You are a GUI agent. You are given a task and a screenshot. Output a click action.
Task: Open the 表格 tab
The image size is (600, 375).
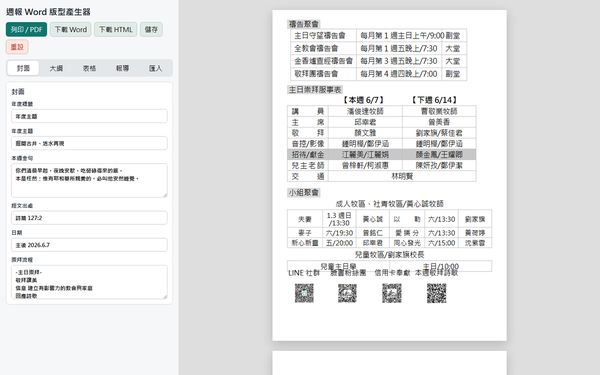[x=89, y=68]
